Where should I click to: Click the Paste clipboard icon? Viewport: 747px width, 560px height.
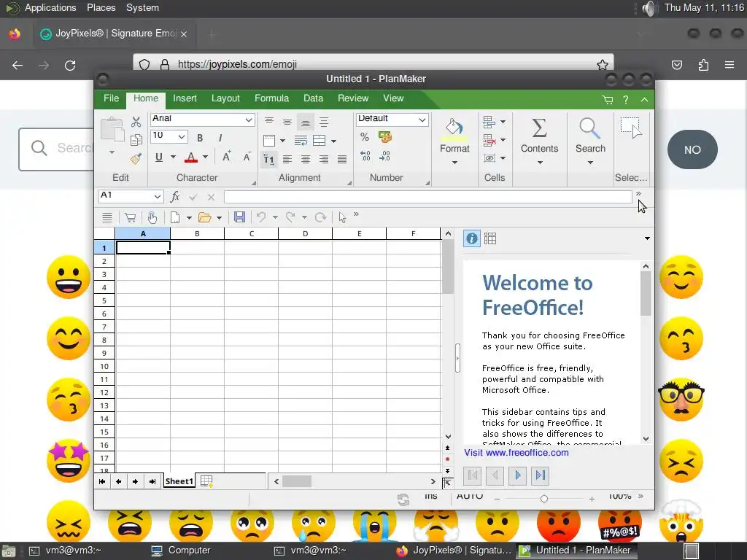pos(112,128)
